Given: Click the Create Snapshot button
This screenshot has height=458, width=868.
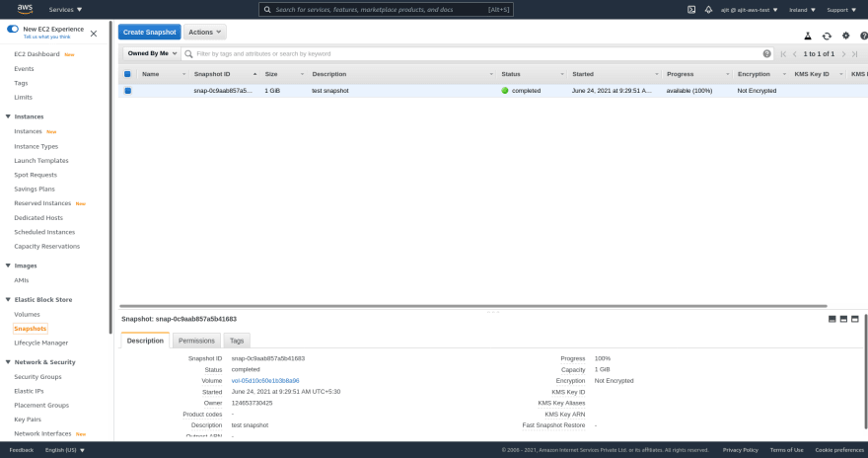Looking at the screenshot, I should pyautogui.click(x=150, y=33).
